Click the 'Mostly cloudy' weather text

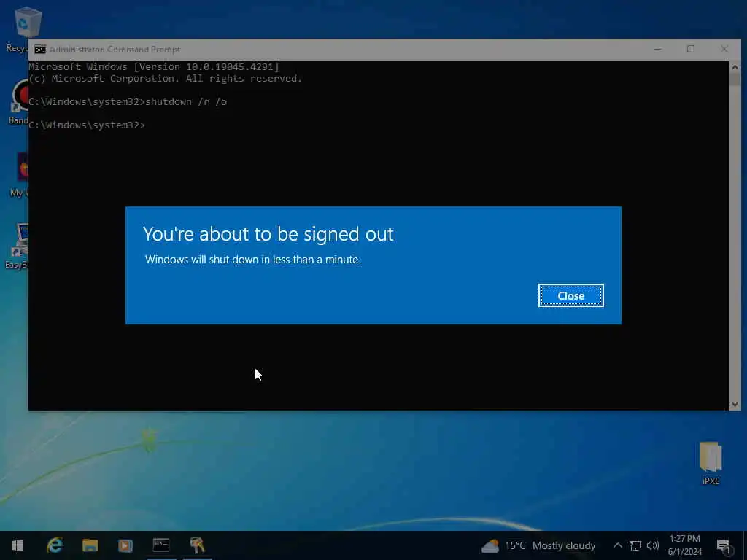[564, 545]
